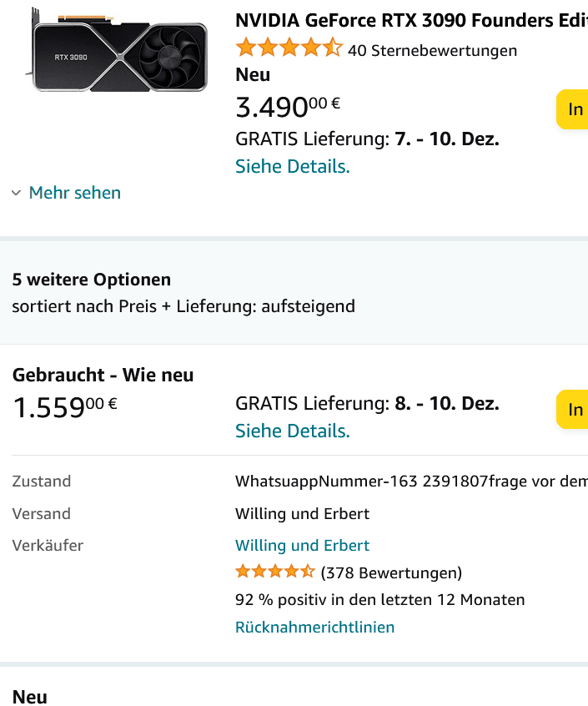Click the product's orange star rating at top
The image size is (588, 706).
[x=289, y=48]
